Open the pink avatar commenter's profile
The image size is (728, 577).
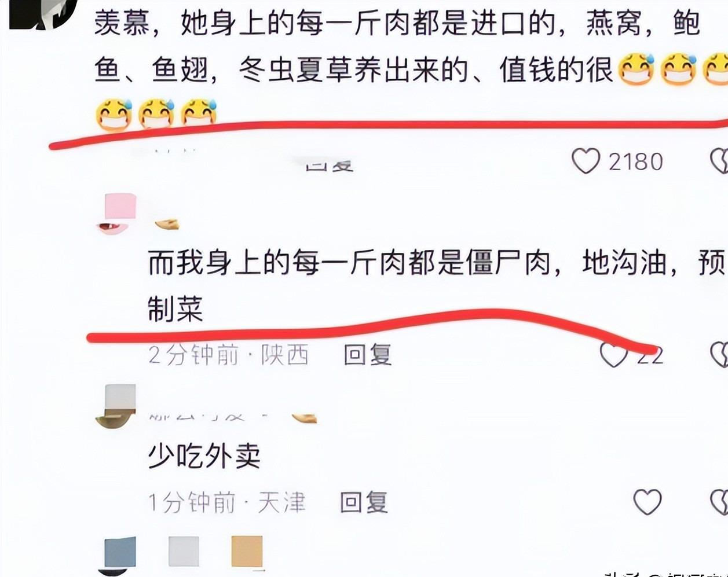click(117, 214)
